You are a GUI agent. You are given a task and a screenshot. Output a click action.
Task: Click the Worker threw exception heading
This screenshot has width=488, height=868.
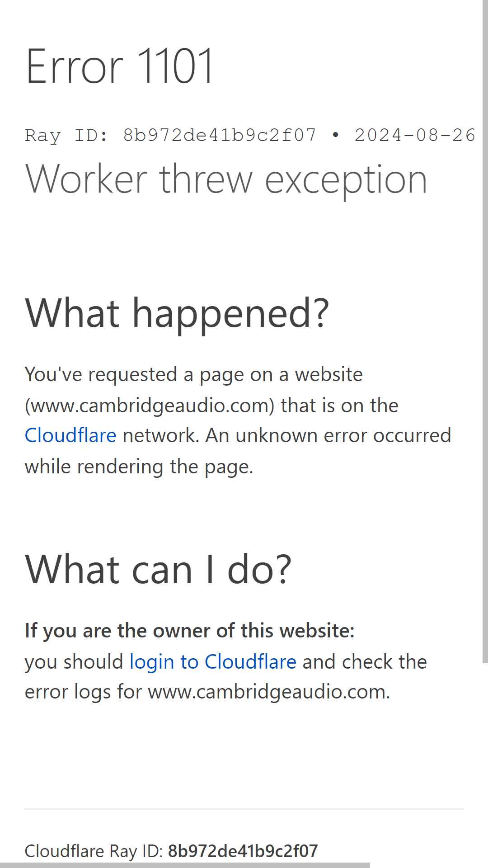[226, 180]
